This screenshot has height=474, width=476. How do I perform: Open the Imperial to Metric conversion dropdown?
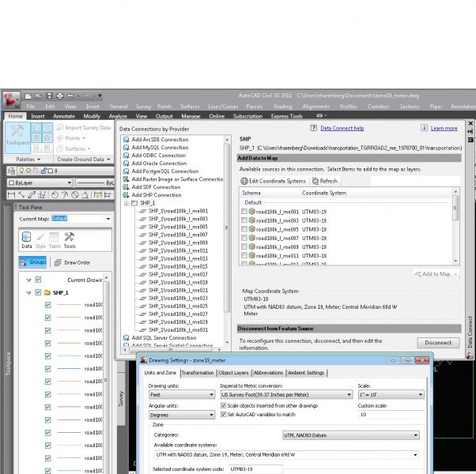coord(286,394)
